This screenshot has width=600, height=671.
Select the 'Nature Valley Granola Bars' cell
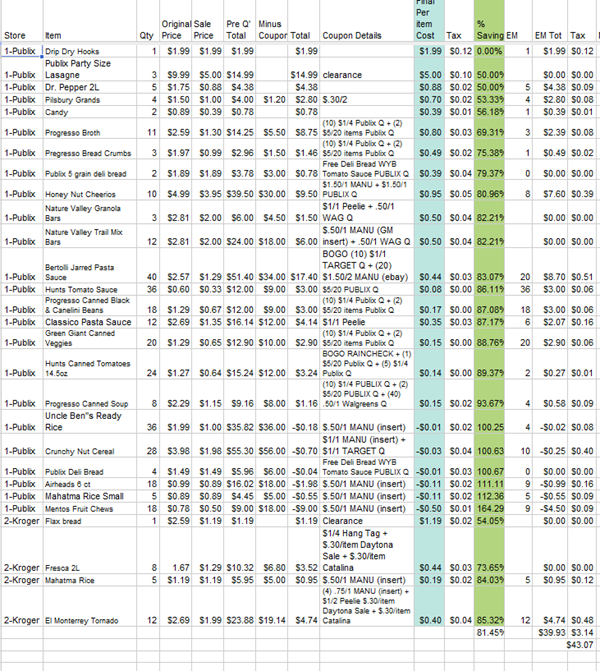click(89, 212)
